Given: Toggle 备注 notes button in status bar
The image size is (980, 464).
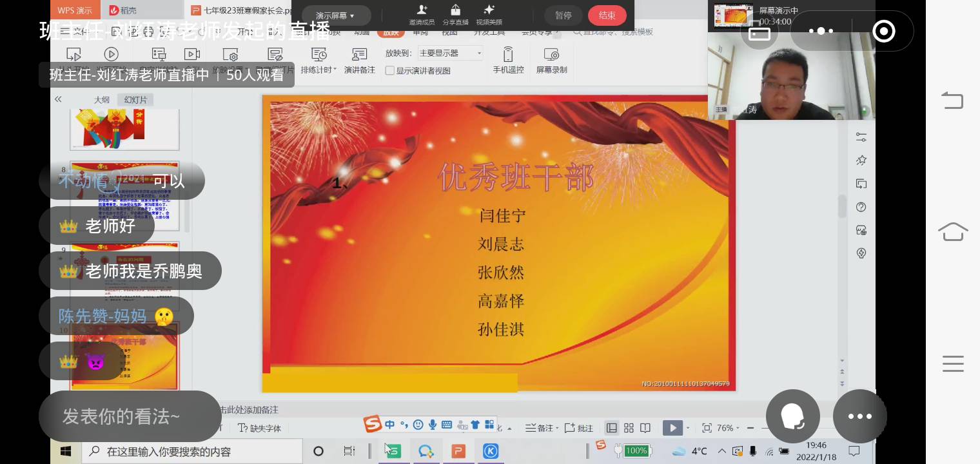Looking at the screenshot, I should point(540,428).
